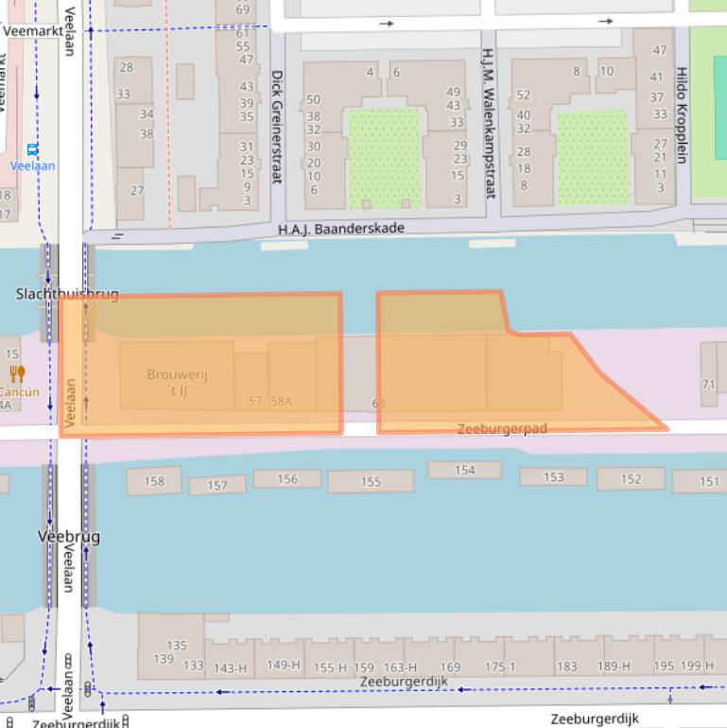This screenshot has height=728, width=727.
Task: Select houseboat number 158
Action: (x=154, y=482)
